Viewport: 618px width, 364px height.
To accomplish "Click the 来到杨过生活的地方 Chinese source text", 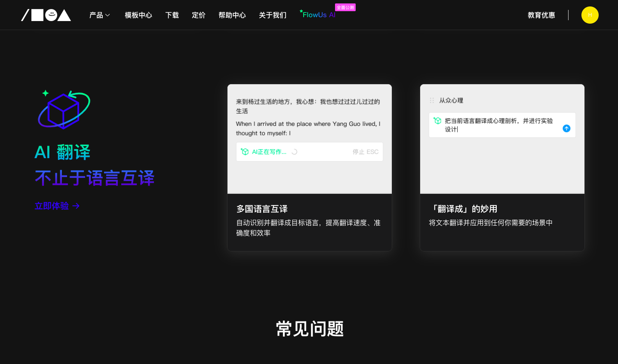I will [308, 106].
